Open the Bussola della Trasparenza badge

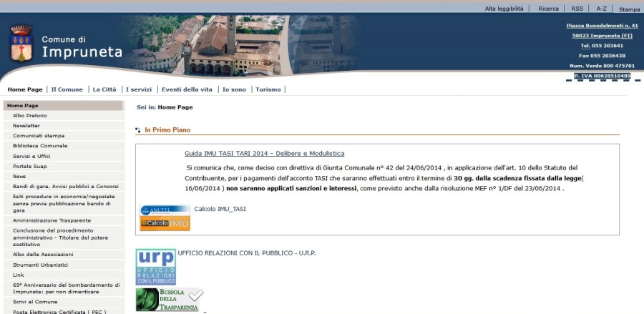[170, 300]
